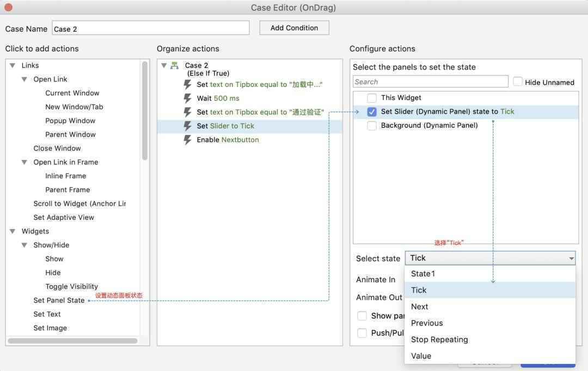Click lightning icon of Wait 500 ms action
The image size is (588, 371).
(187, 98)
